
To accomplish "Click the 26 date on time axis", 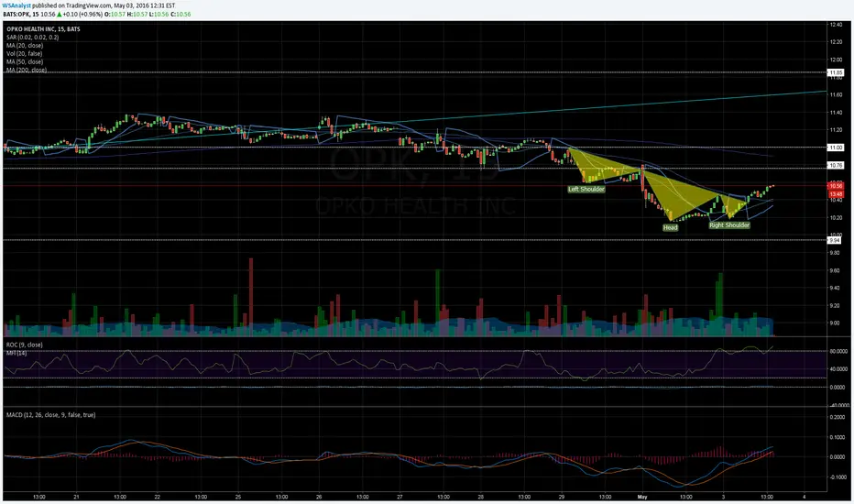I will tap(319, 497).
